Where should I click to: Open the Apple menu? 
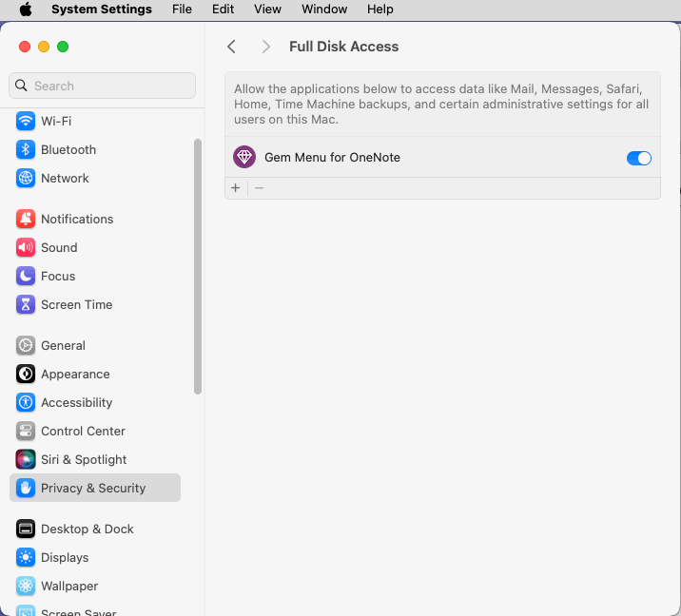coord(26,10)
